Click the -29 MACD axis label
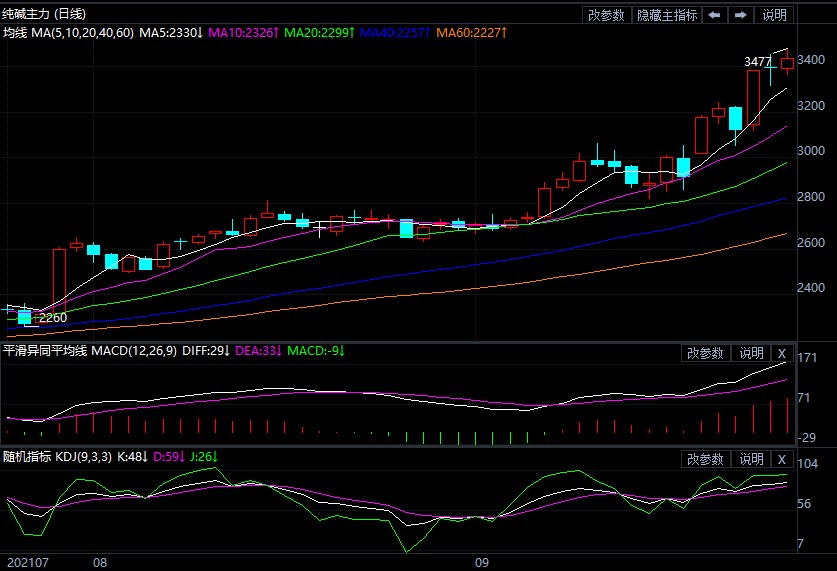837x571 pixels. (x=807, y=438)
